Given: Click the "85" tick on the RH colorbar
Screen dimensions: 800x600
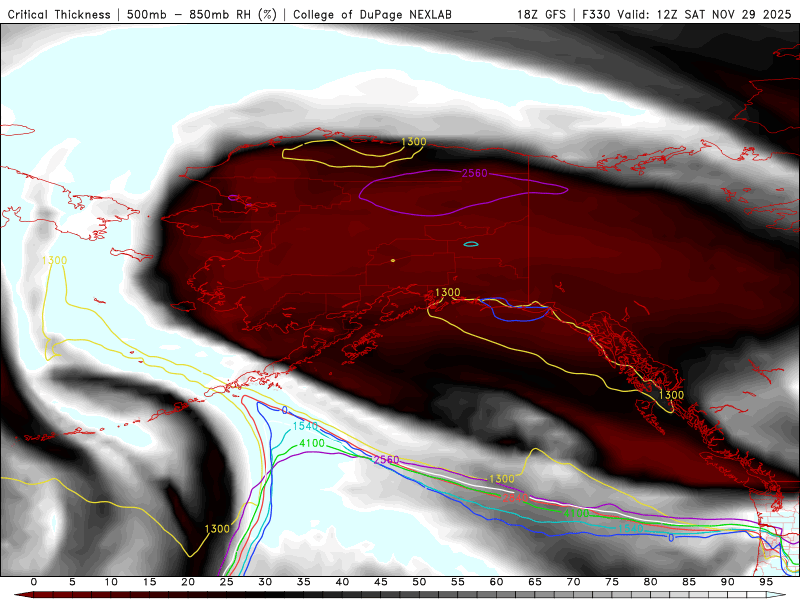Looking at the screenshot, I should coord(689,582).
